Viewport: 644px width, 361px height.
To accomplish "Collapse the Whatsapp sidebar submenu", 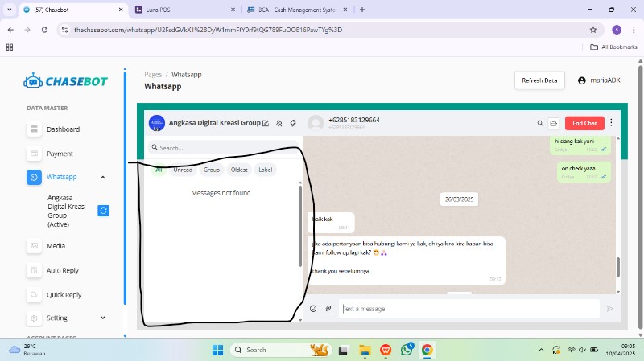I will coord(102,177).
